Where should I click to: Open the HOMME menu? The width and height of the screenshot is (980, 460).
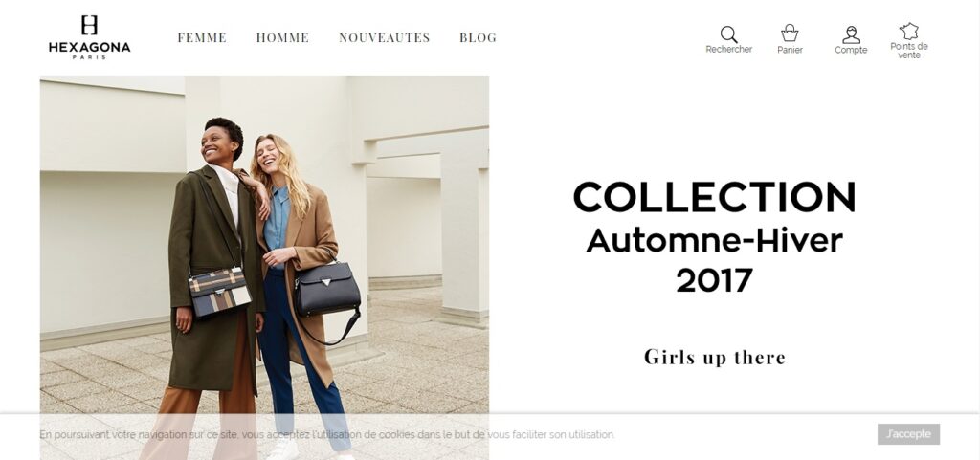tap(282, 38)
